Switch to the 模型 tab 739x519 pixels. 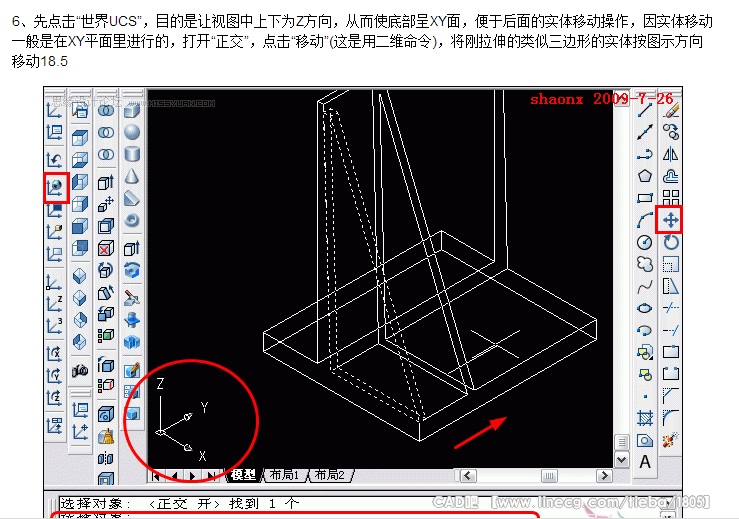pos(245,475)
